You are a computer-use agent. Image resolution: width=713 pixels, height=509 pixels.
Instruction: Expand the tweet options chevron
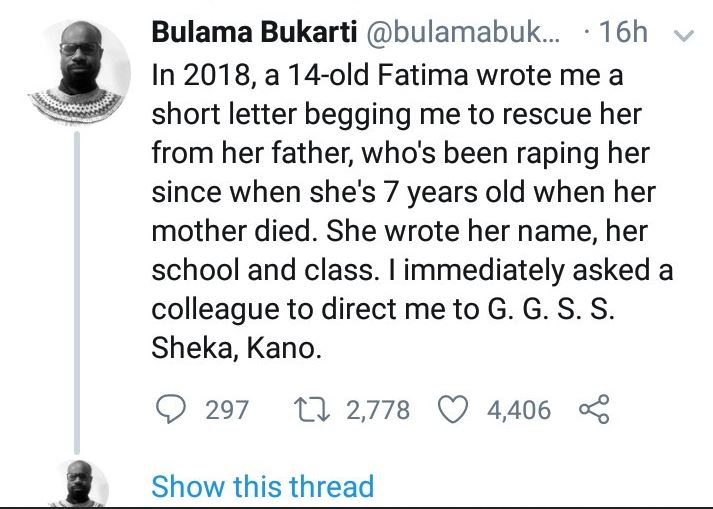(684, 34)
